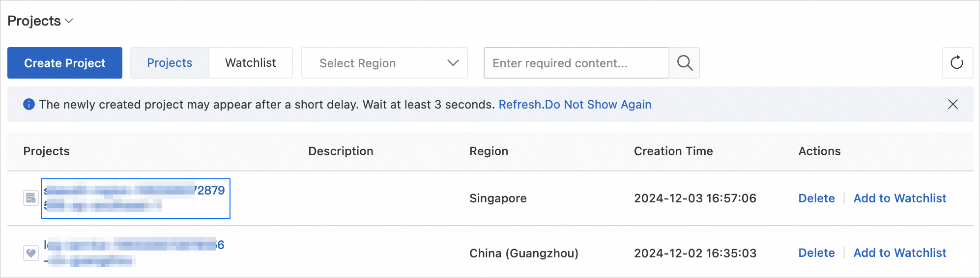
Task: Click the refresh icon button
Action: click(957, 63)
